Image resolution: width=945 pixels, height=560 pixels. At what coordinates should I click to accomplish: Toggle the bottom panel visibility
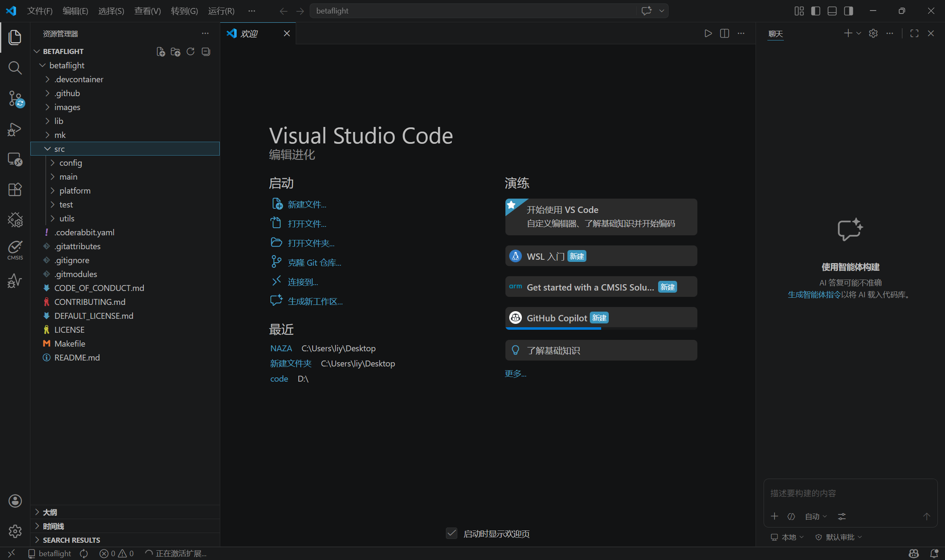tap(832, 11)
